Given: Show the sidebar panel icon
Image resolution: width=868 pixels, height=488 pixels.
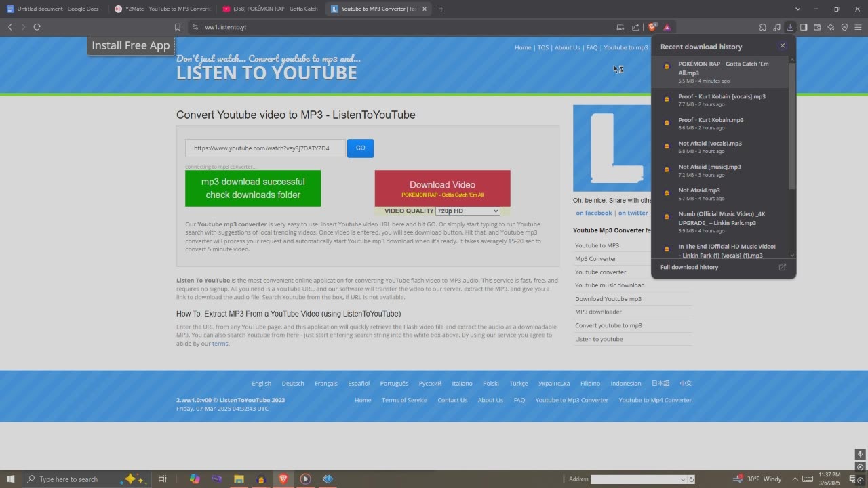Looking at the screenshot, I should pyautogui.click(x=804, y=27).
